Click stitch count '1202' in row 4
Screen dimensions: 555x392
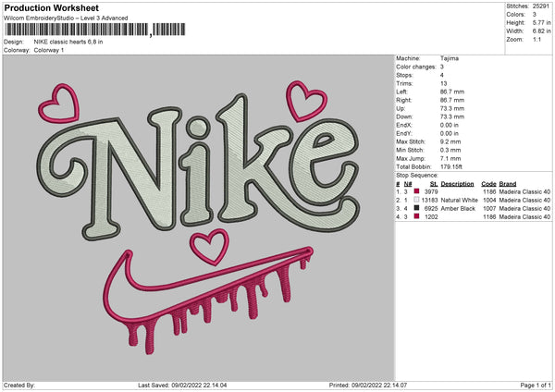[x=431, y=217]
